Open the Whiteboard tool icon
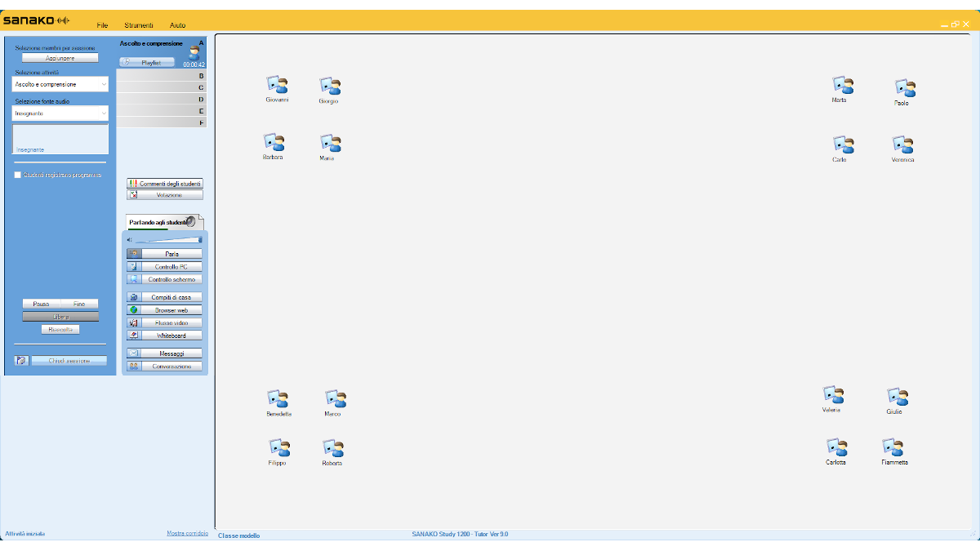The image size is (980, 551). pyautogui.click(x=133, y=335)
